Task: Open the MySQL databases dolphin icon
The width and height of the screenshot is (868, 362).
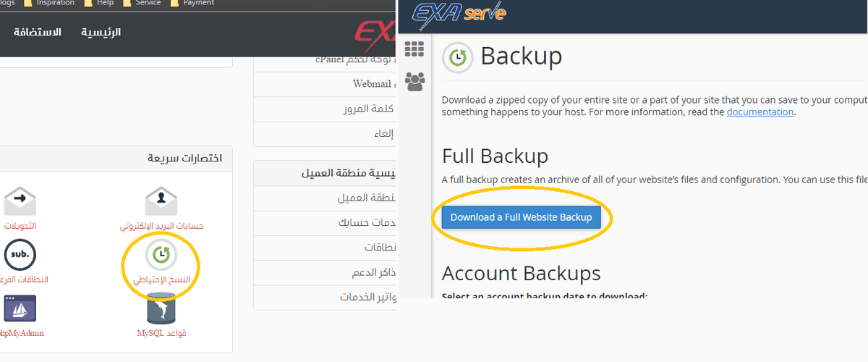Action: click(161, 308)
